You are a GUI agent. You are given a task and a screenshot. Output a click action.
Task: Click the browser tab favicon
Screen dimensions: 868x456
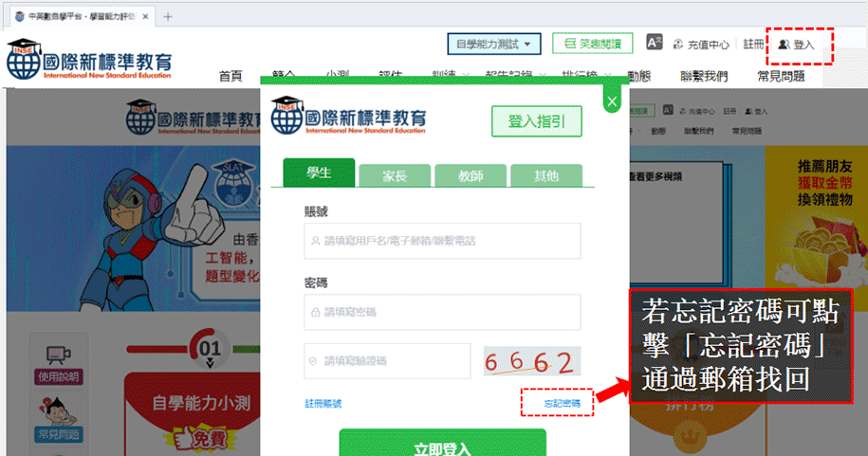tap(20, 17)
